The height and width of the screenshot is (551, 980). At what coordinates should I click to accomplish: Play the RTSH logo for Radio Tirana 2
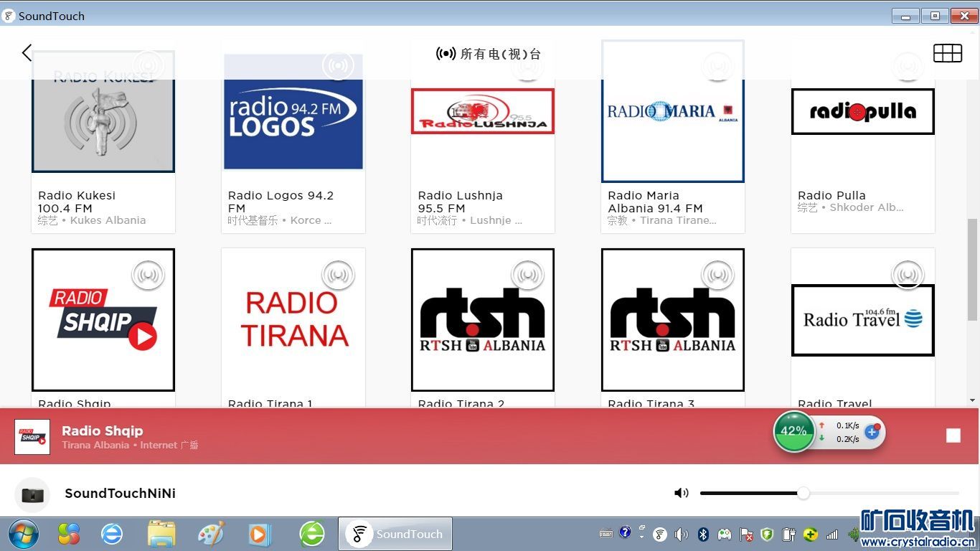click(x=483, y=320)
